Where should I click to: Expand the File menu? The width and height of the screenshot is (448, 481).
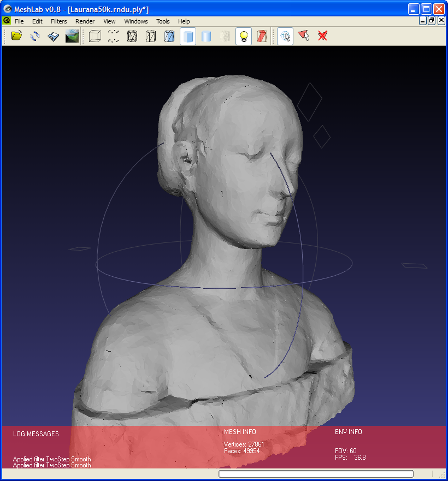tap(19, 21)
